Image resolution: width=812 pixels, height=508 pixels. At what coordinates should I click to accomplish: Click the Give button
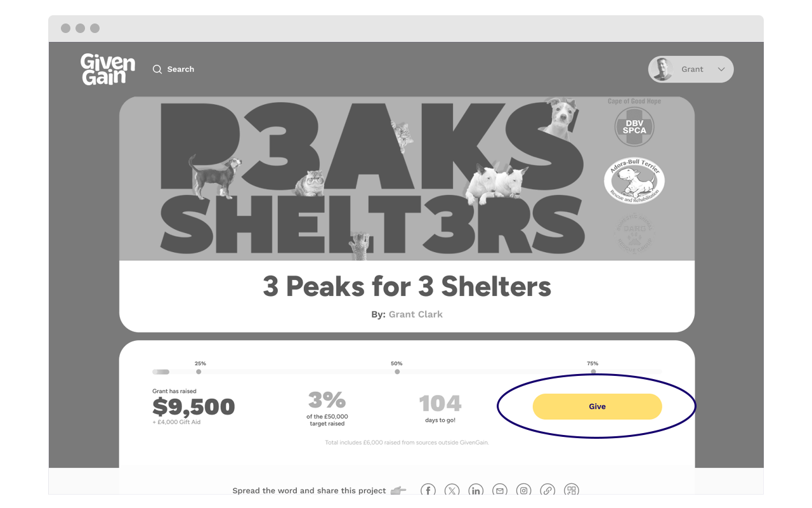(597, 406)
